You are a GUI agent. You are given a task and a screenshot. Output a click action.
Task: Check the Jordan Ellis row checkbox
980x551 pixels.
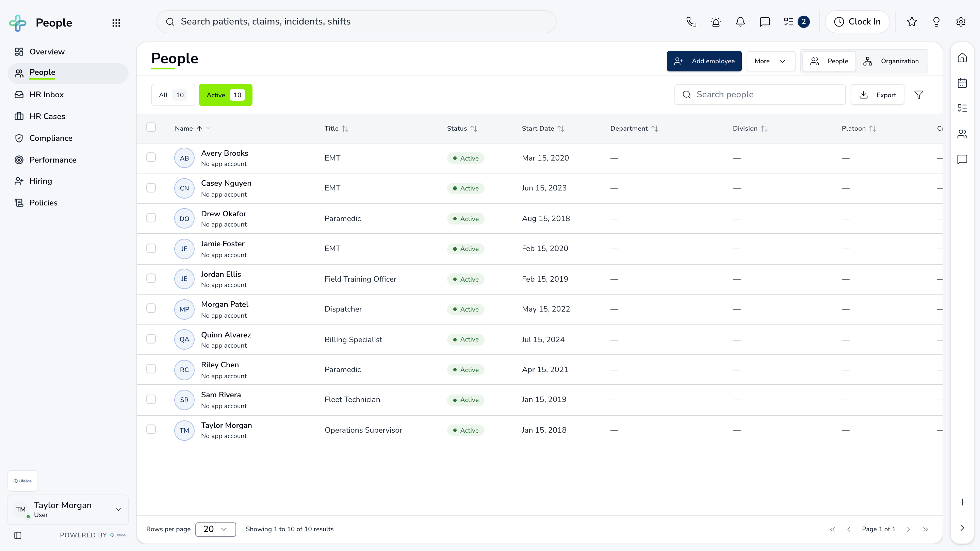(x=151, y=278)
